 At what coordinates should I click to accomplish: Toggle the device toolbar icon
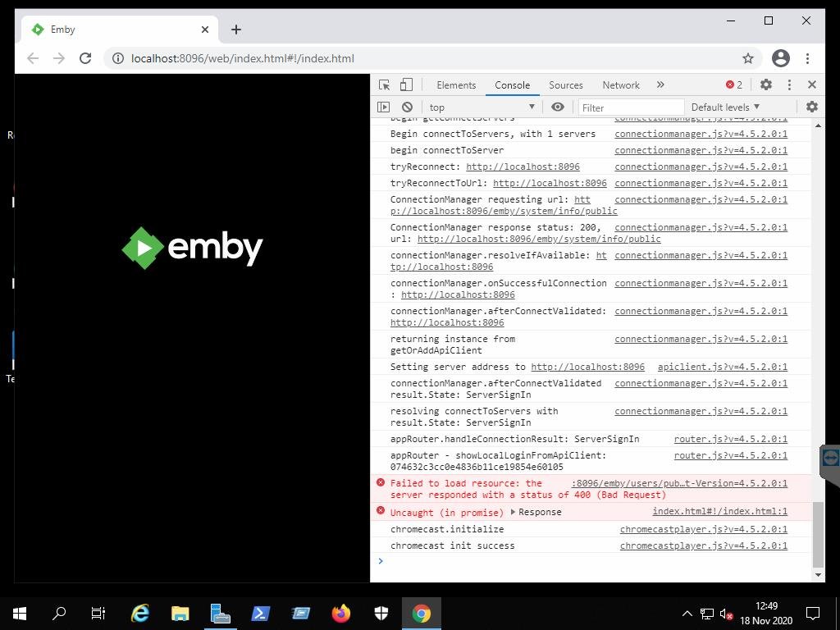[x=407, y=84]
